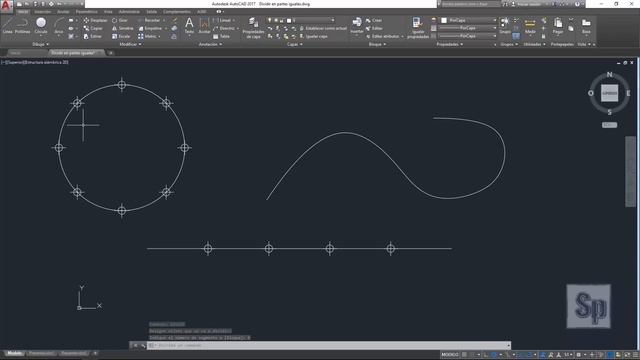This screenshot has height=360, width=640.
Task: Click the MODELO status bar button
Action: (449, 354)
